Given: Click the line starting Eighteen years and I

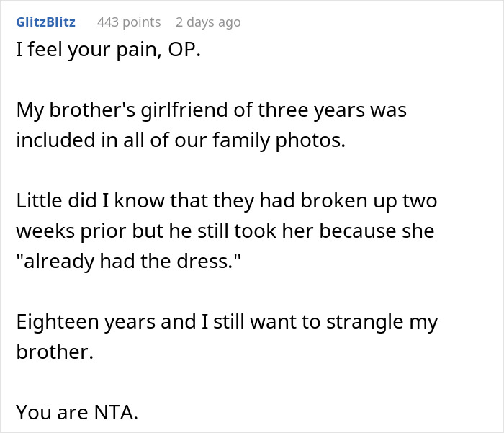Looking at the screenshot, I should [227, 322].
